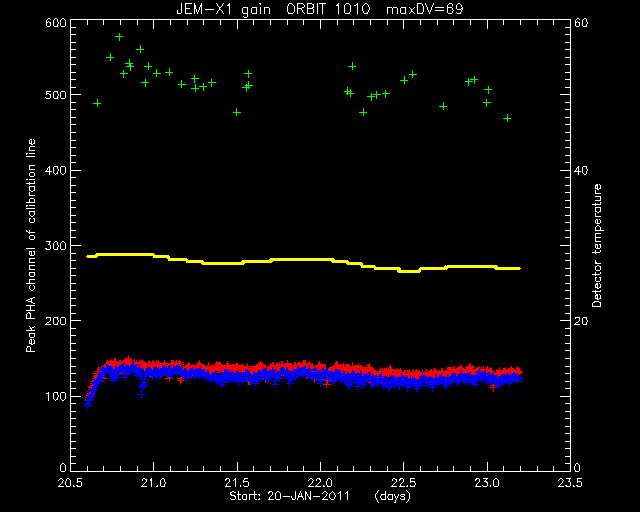
Task: Click the maxDV=69 text in the title
Action: (424, 9)
